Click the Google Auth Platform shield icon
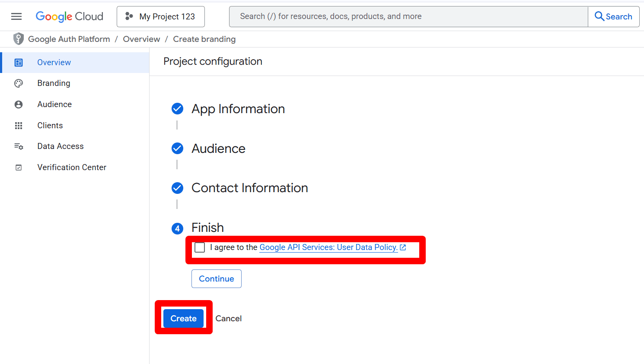The width and height of the screenshot is (644, 364). (19, 39)
